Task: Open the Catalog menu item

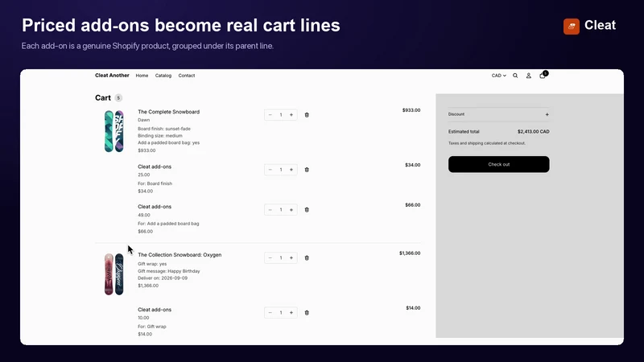Action: click(x=163, y=76)
